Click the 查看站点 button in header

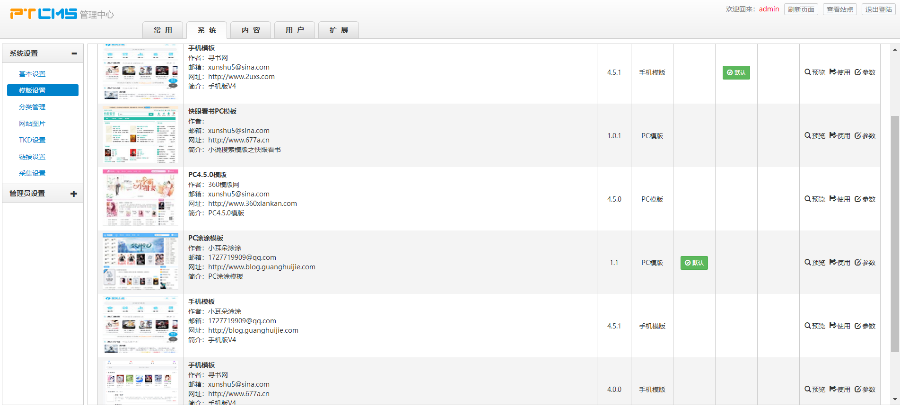840,9
